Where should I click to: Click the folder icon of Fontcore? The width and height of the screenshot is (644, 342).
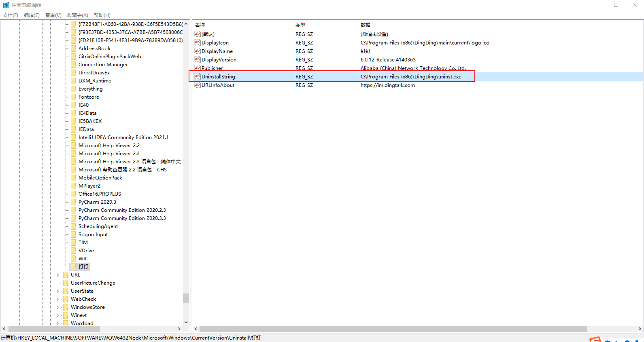pyautogui.click(x=73, y=97)
